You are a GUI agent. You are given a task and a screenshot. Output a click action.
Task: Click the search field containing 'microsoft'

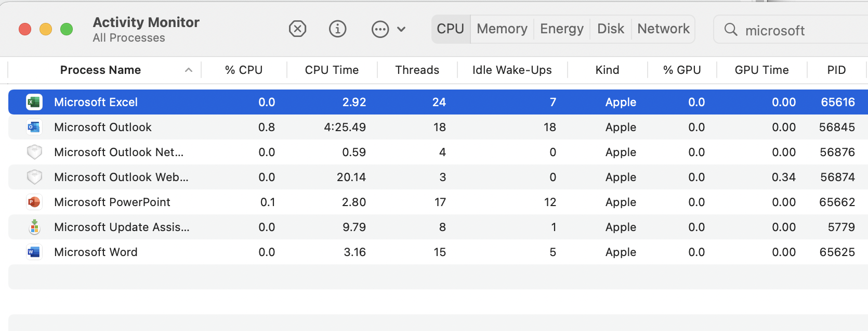tap(791, 30)
